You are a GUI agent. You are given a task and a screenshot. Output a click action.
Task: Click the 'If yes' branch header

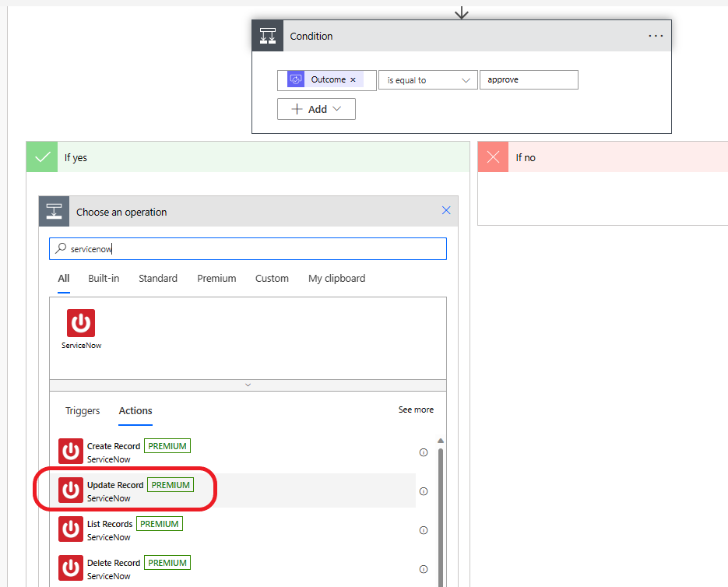tap(248, 157)
